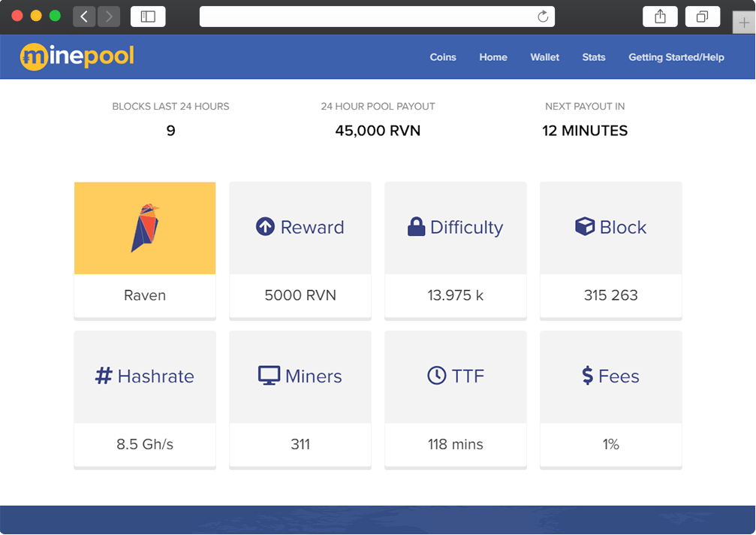The image size is (756, 535).
Task: Click the minepool logo
Action: pyautogui.click(x=77, y=57)
